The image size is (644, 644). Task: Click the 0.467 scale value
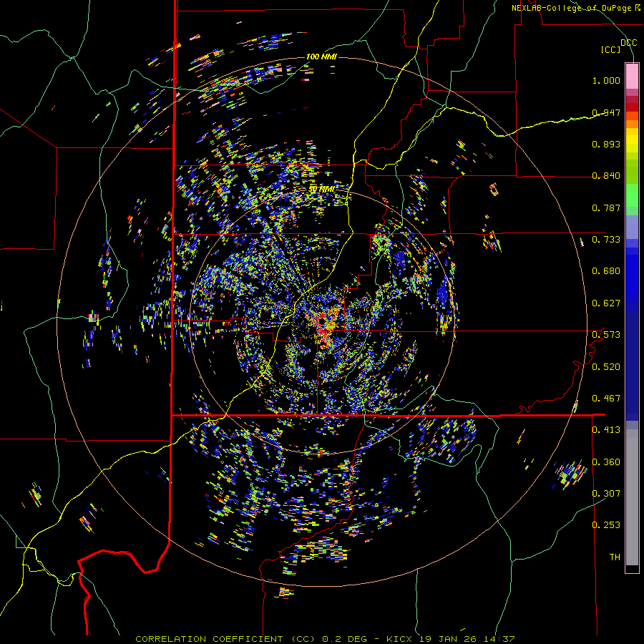tap(606, 399)
